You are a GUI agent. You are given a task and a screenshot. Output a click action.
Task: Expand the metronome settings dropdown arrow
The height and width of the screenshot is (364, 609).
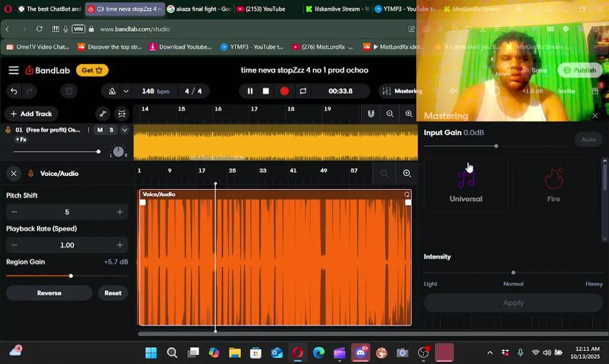[x=126, y=91]
